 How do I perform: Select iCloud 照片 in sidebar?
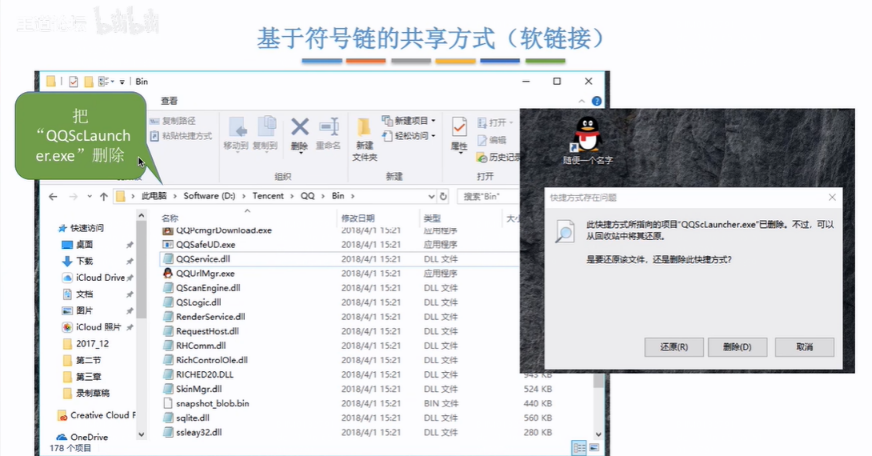click(x=92, y=327)
